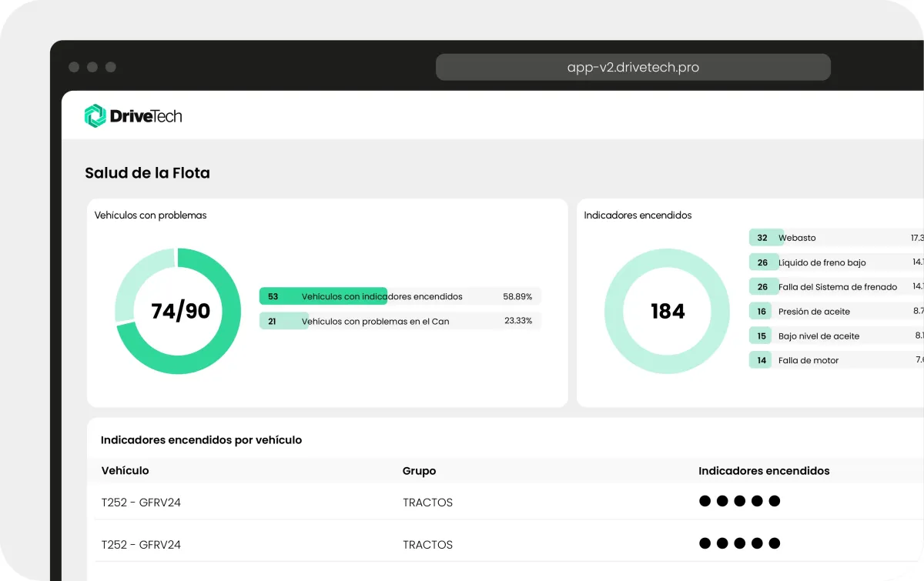This screenshot has width=924, height=581.
Task: Click first indicator dot in first T252 row
Action: (x=705, y=501)
